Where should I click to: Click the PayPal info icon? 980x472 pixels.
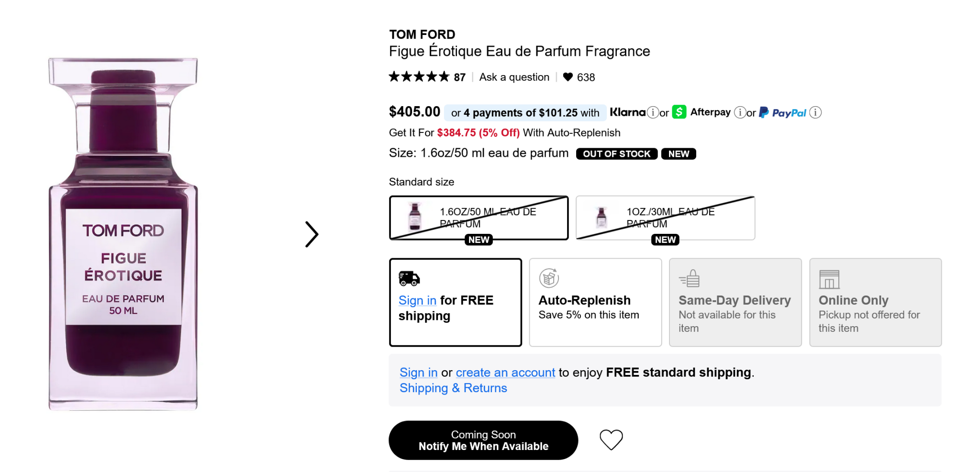(815, 112)
